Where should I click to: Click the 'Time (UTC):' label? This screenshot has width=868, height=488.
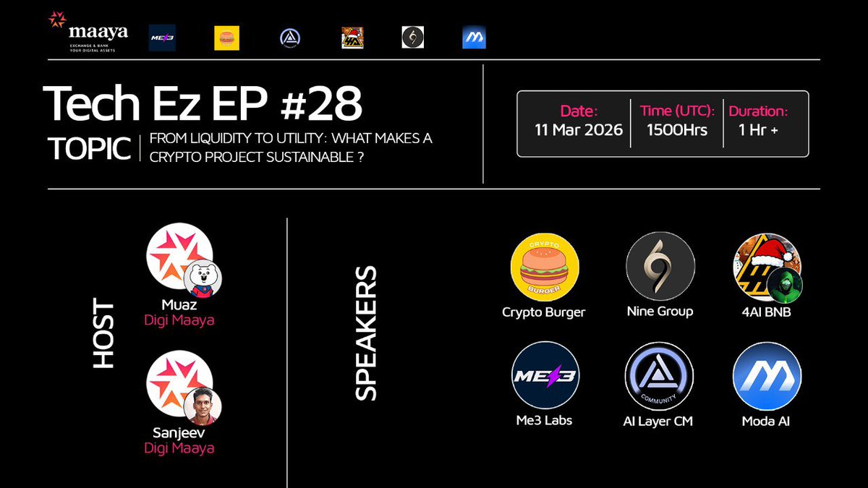(677, 111)
